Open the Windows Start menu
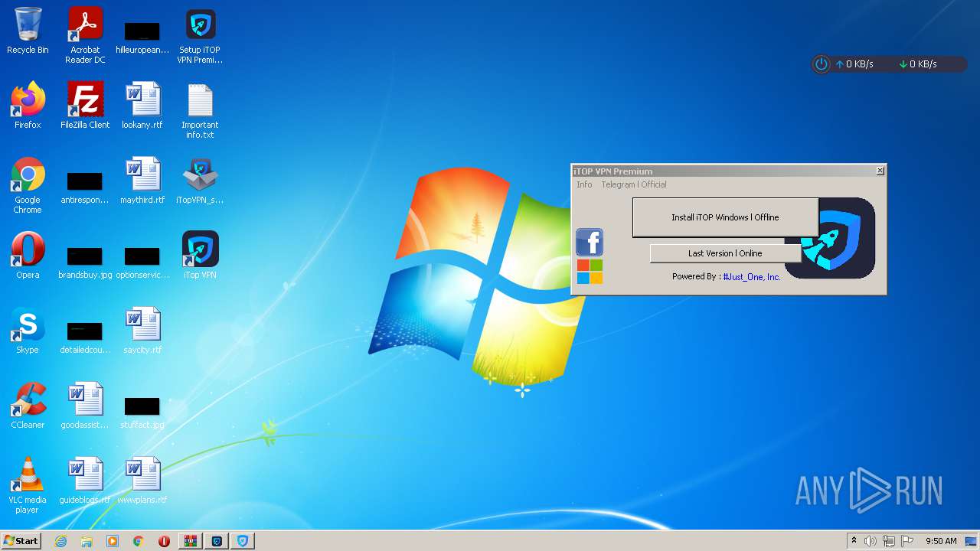 click(x=21, y=541)
